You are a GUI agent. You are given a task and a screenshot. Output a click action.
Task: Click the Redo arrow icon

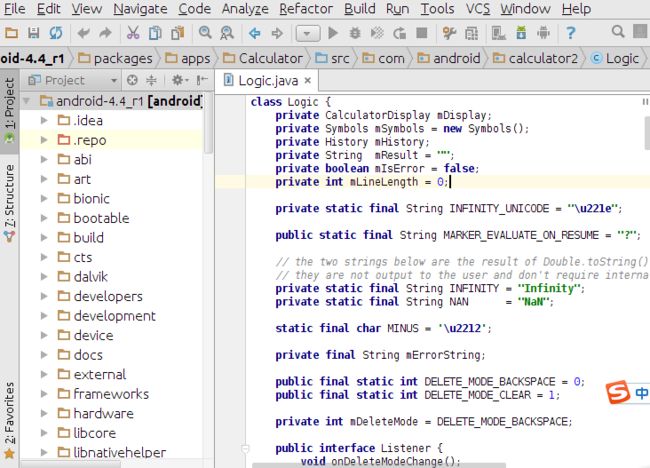tap(105, 32)
